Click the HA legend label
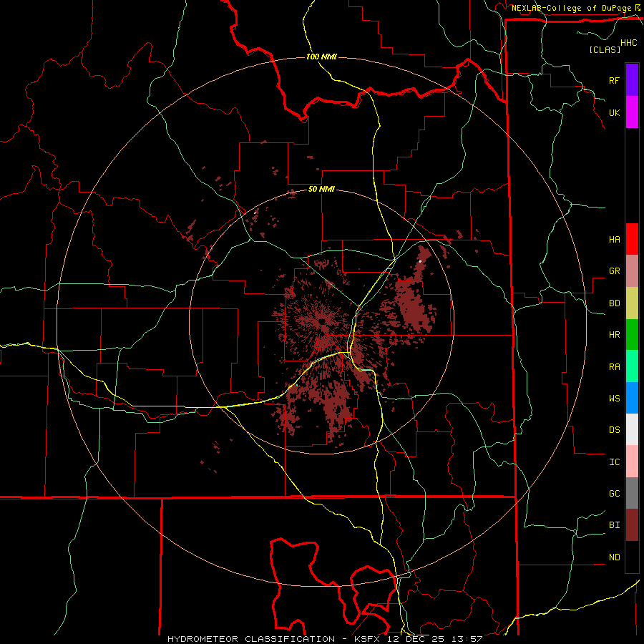Screen dimensions: 644x644 [x=614, y=239]
